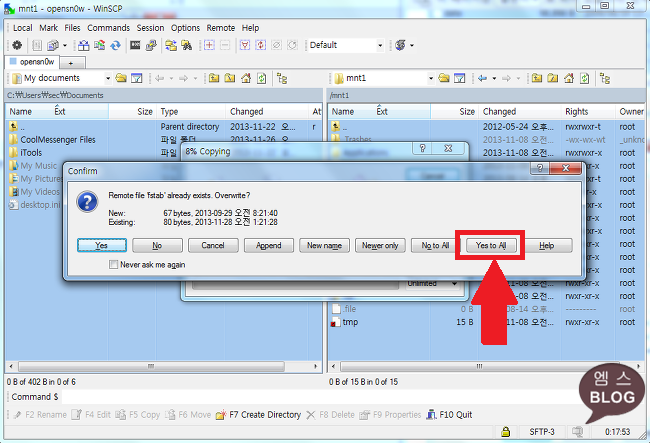Click No in Confirm dialog
Screen dimensions: 650x443
(x=157, y=245)
